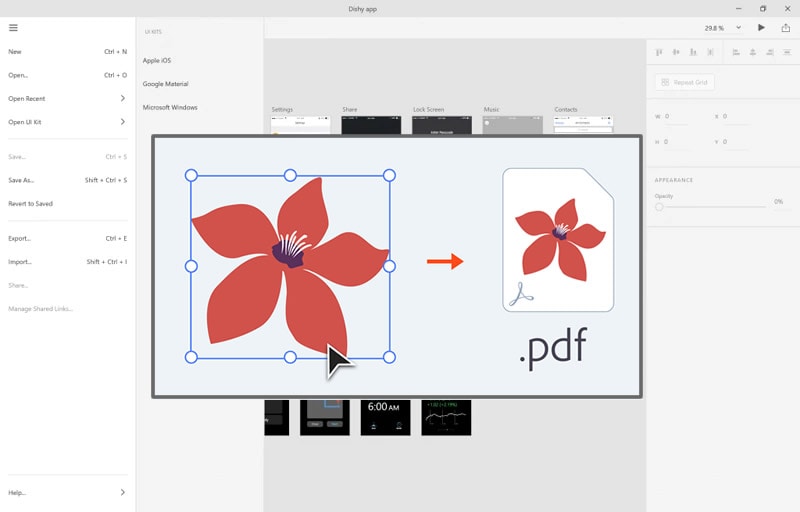This screenshot has width=800, height=512.
Task: Click the greyed Save... menu entry
Action: tap(67, 157)
